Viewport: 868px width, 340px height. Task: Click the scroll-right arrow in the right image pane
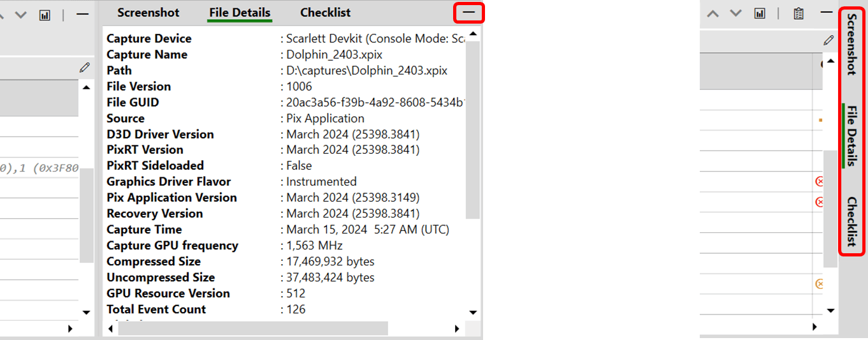(814, 326)
